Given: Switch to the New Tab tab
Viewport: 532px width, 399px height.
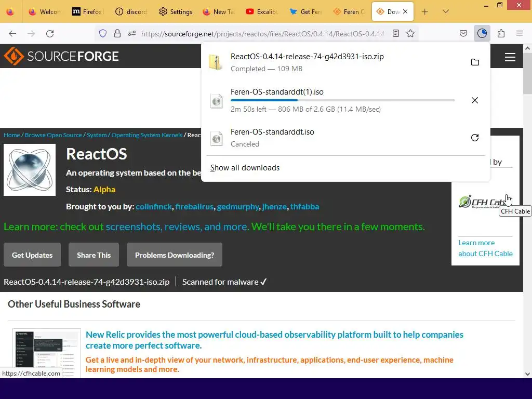Looking at the screenshot, I should click(219, 12).
